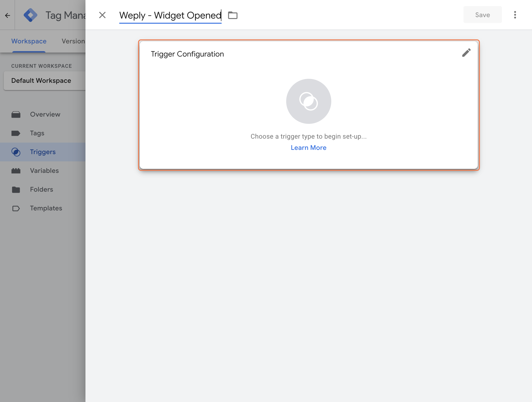The image size is (532, 402).
Task: Close the trigger editor with X icon
Action: coord(102,15)
